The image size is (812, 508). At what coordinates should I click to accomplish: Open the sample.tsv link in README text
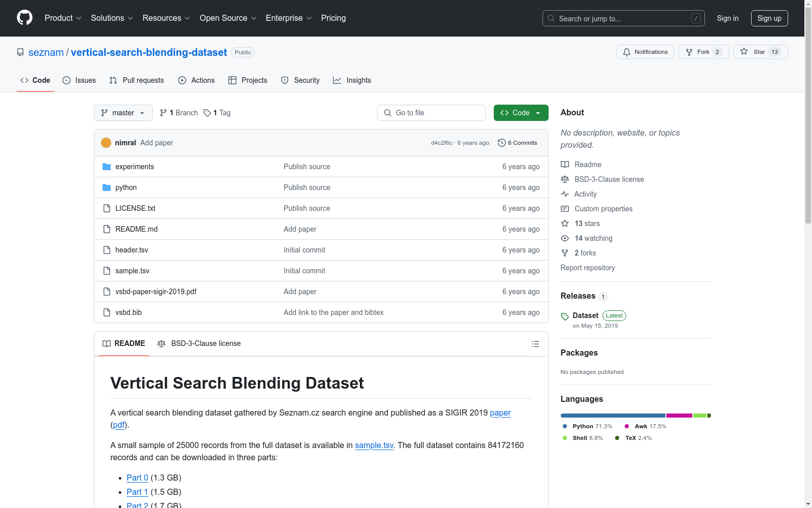pos(374,445)
